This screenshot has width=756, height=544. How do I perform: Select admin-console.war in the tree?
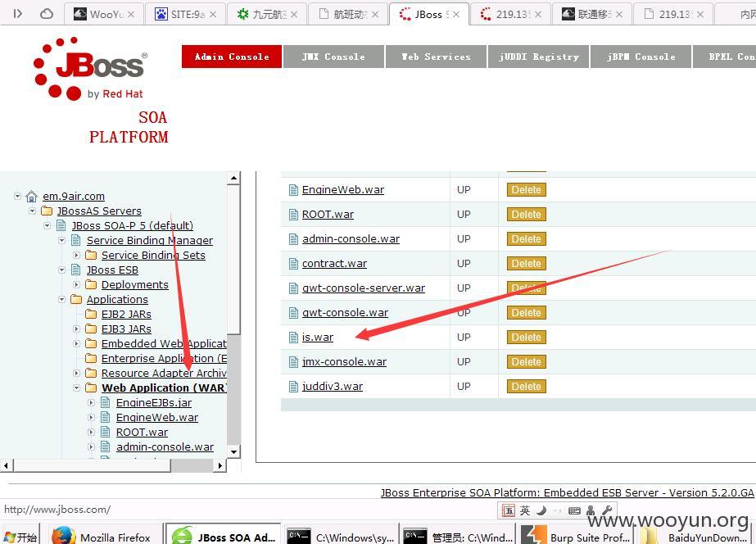[x=165, y=447]
